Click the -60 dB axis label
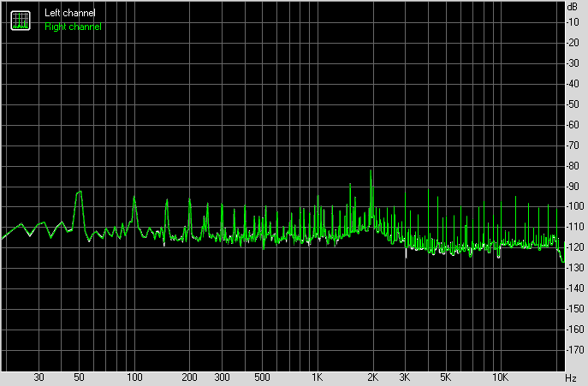Screen dimensions: 588x386 573,125
